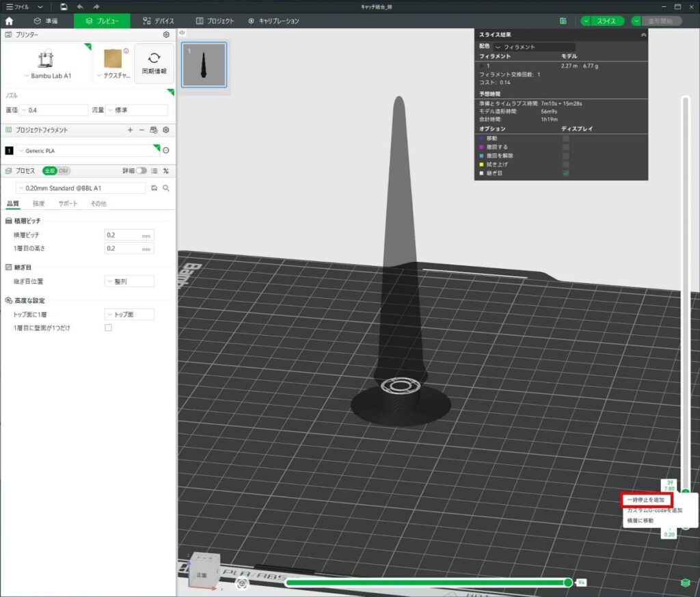Add a filament with the plus icon
This screenshot has height=597, width=700.
pos(130,129)
